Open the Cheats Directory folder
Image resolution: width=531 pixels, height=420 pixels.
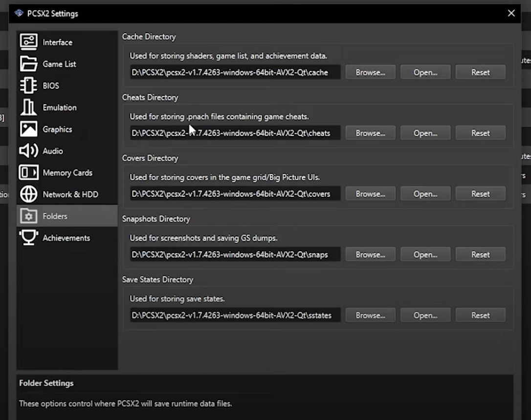[425, 133]
